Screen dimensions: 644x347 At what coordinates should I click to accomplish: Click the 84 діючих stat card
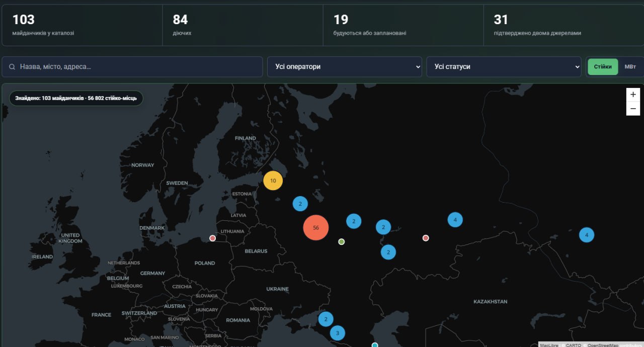pos(243,25)
